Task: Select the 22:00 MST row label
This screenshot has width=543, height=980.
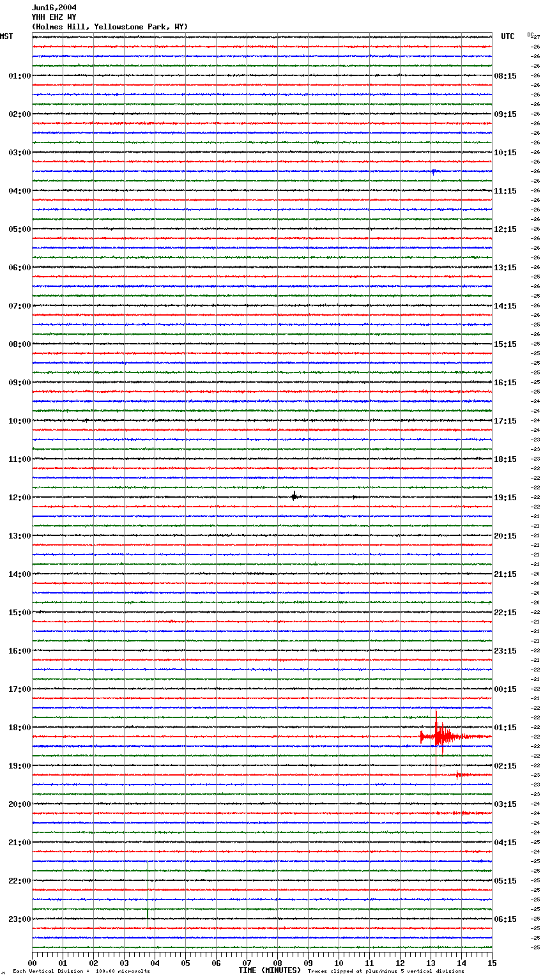Action: coord(20,881)
